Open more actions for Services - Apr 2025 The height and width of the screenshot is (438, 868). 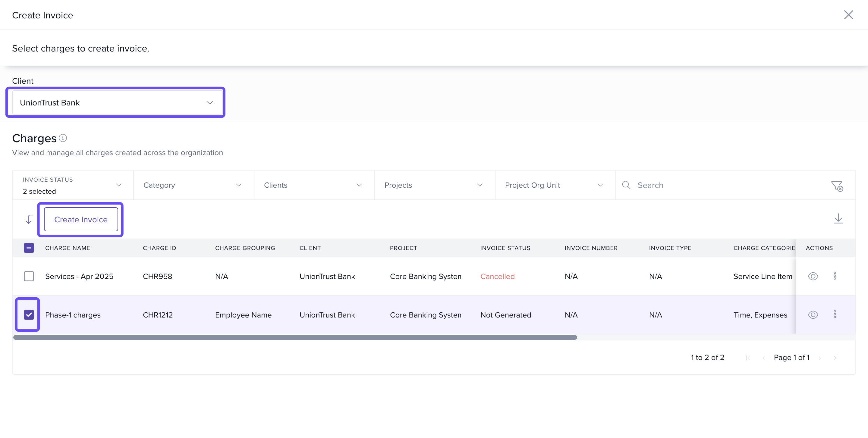[x=835, y=276]
